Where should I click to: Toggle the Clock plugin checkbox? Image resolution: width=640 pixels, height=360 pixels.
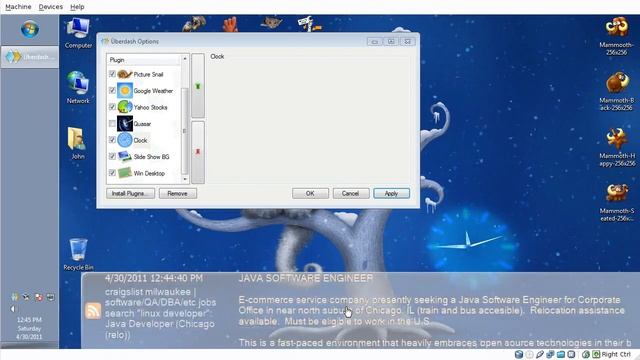(112, 140)
